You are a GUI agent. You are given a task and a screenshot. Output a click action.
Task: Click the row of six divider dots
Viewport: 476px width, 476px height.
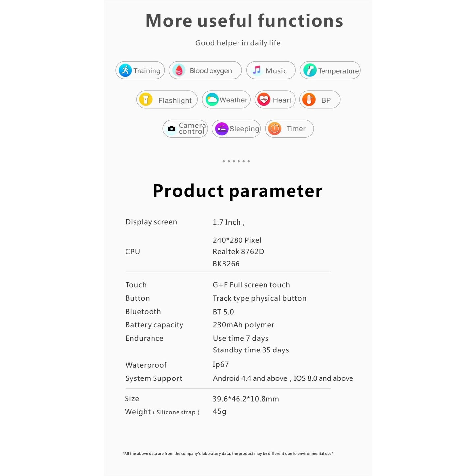tap(236, 161)
